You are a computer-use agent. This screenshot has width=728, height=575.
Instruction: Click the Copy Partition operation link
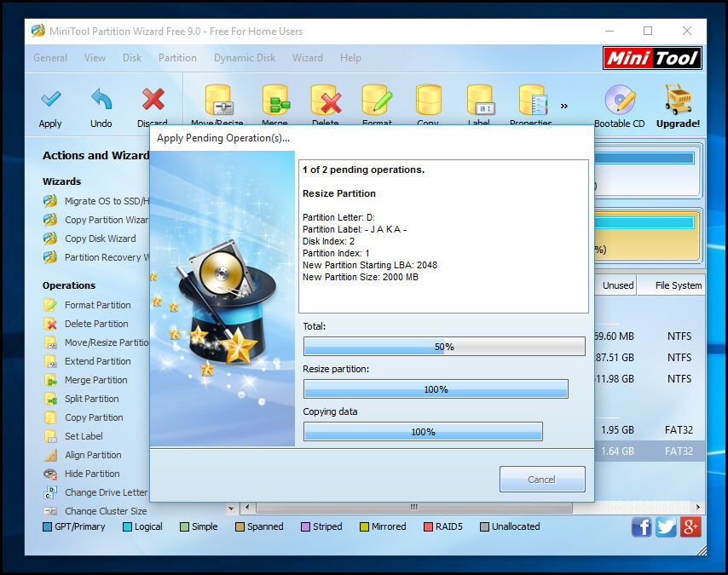94,417
